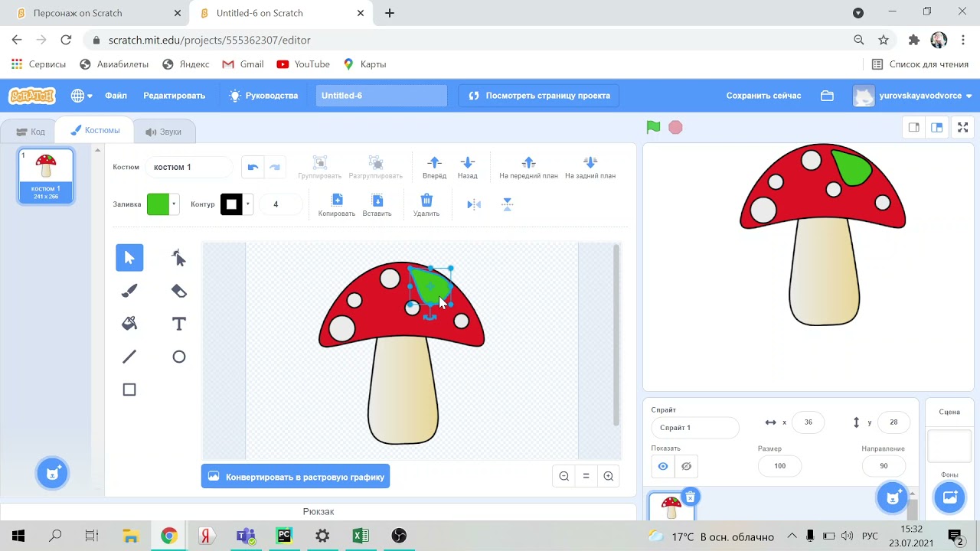Expand the Рюкзак backpack panel

pyautogui.click(x=318, y=511)
